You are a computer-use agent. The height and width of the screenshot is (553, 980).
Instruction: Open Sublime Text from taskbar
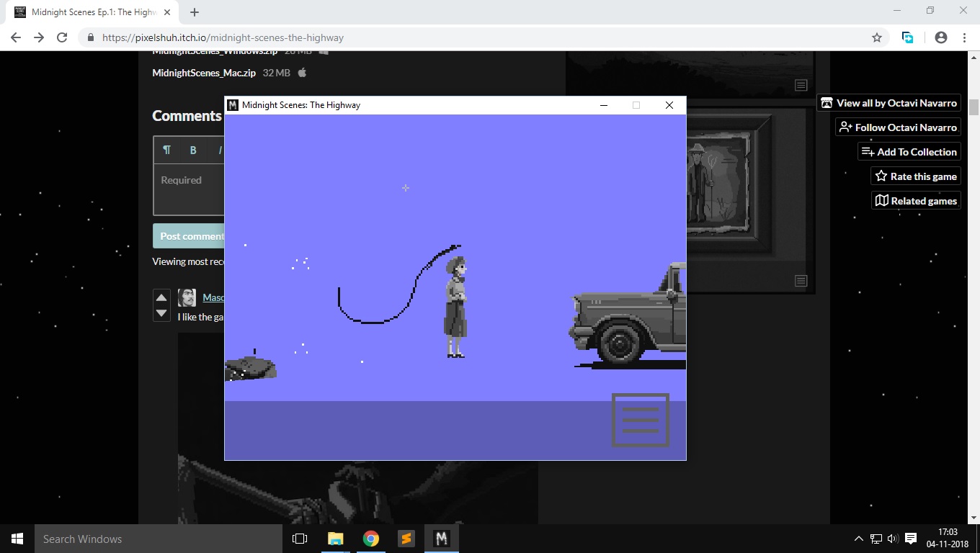click(406, 539)
